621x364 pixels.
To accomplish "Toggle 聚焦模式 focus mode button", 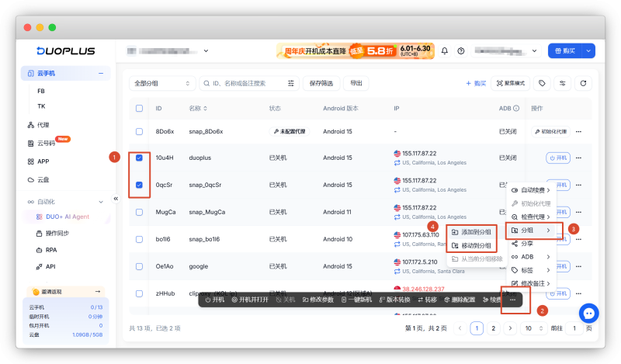I will tap(511, 83).
